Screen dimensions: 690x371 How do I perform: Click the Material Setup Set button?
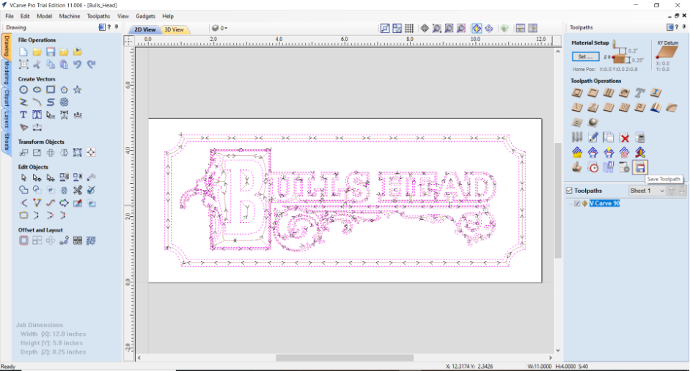[585, 57]
